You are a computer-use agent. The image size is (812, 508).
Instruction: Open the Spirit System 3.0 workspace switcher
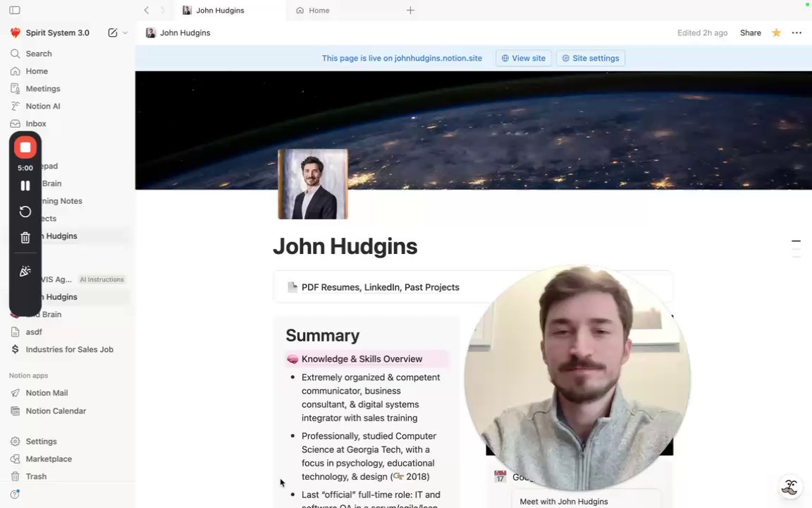[x=50, y=32]
